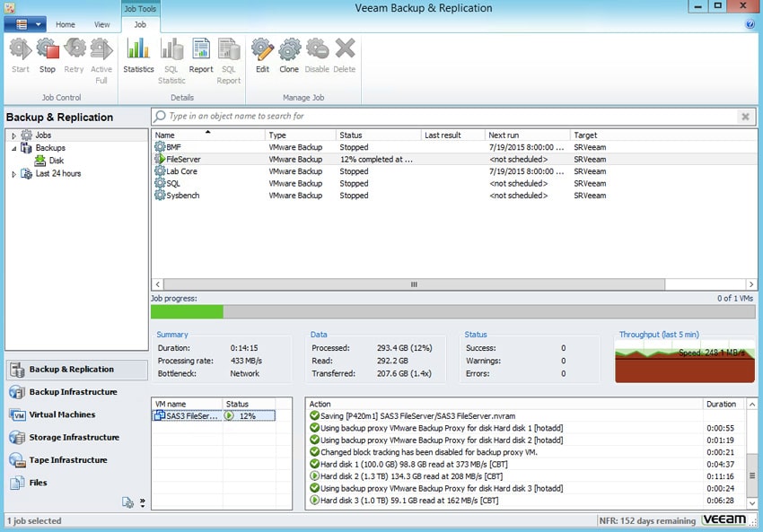
Task: Select the FileServer job row
Action: pyautogui.click(x=454, y=159)
